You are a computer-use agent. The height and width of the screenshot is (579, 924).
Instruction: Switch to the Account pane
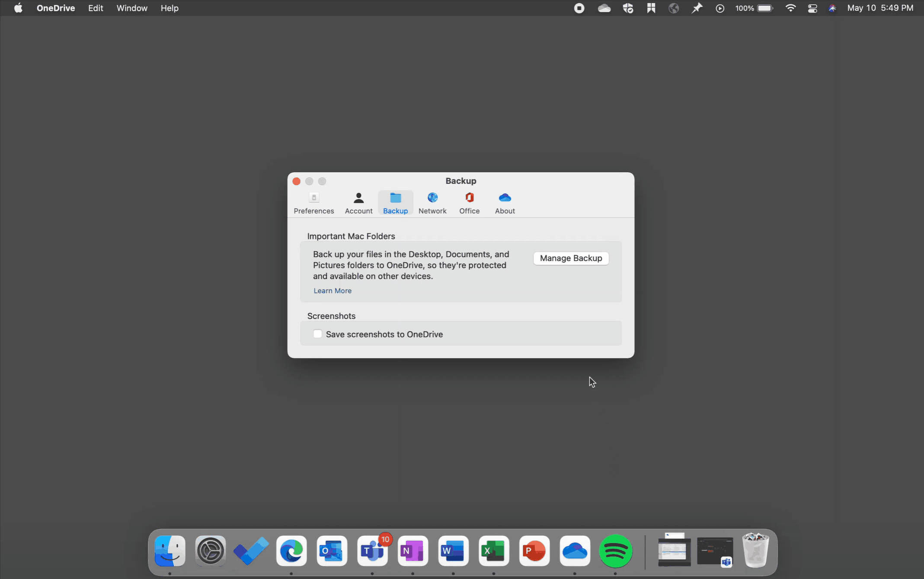pos(358,203)
